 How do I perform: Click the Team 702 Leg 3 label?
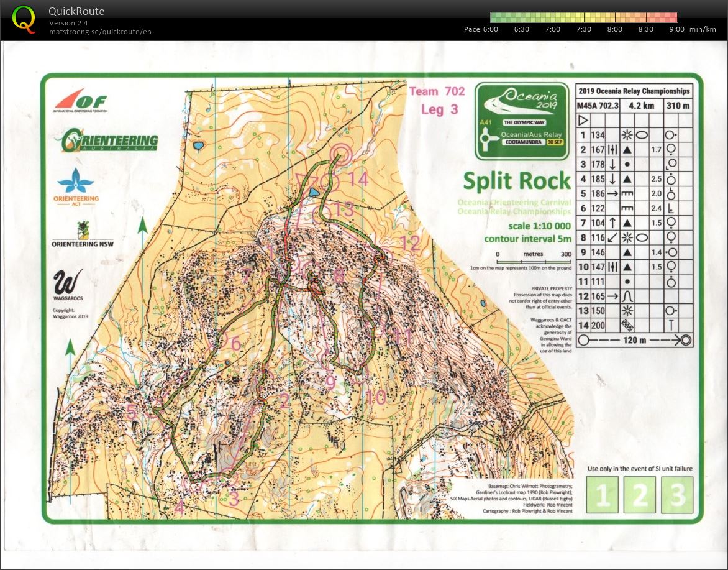[437, 100]
